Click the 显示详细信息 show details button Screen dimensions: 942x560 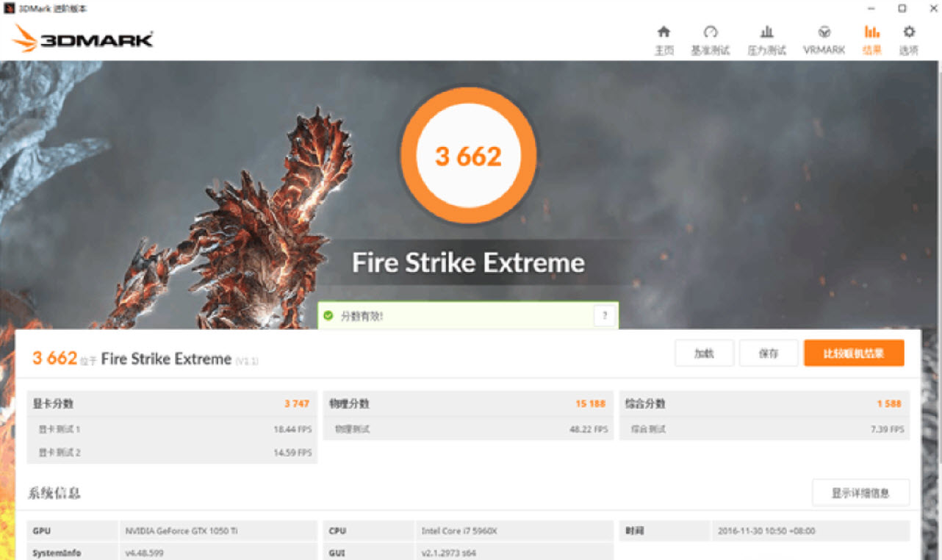[860, 493]
